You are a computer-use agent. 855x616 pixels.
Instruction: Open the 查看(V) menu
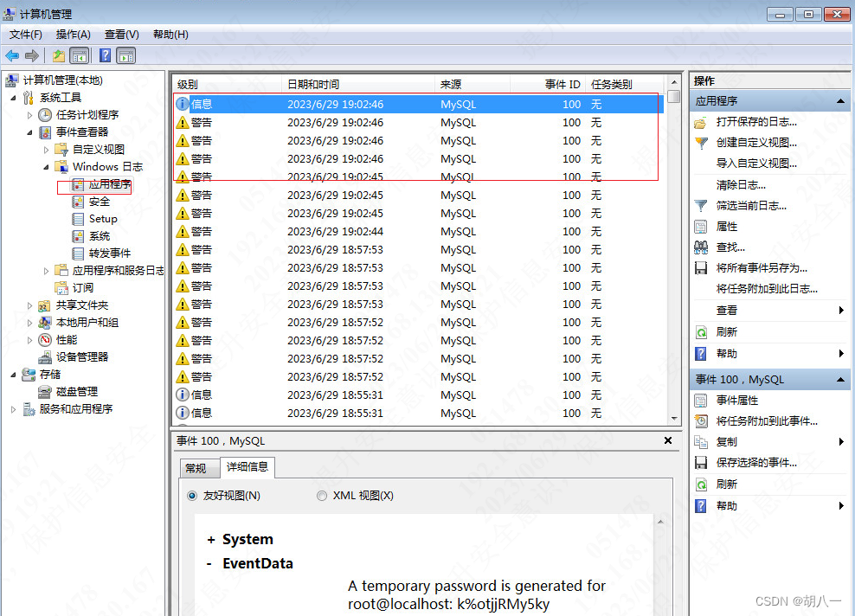(x=122, y=35)
